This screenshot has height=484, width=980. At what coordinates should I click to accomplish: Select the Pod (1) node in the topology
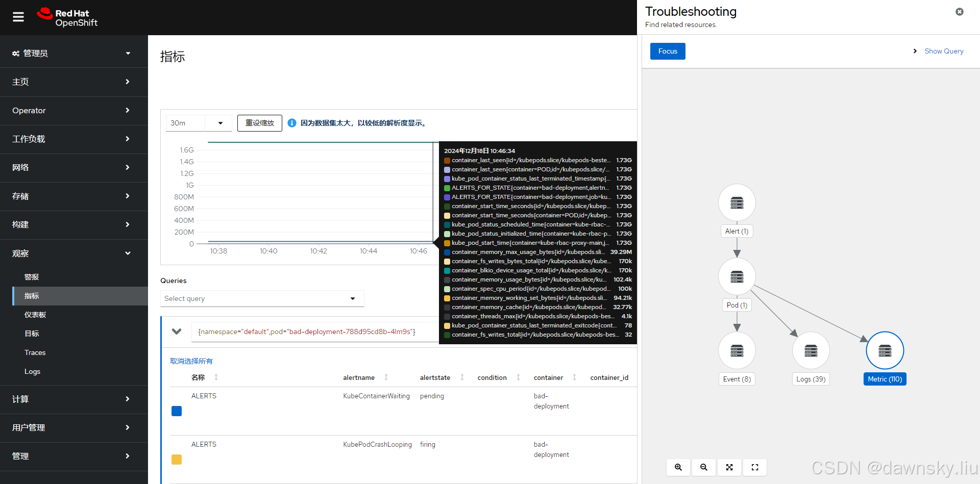[x=737, y=276]
